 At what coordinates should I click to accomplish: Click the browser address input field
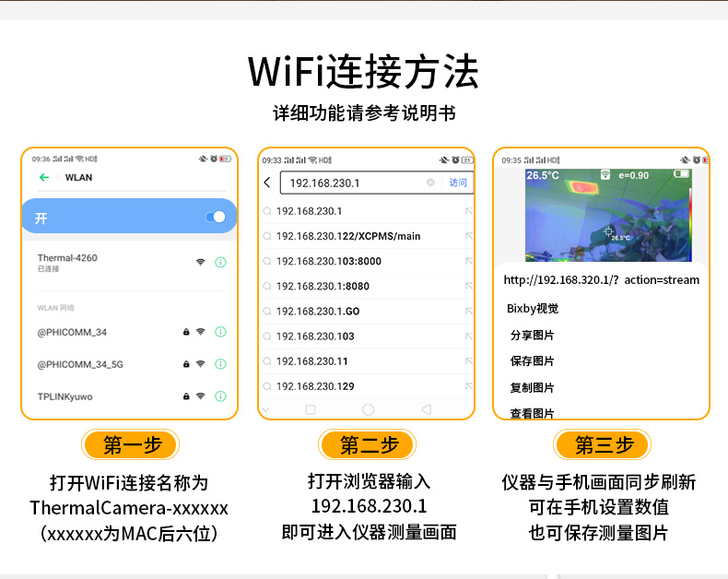pyautogui.click(x=350, y=183)
